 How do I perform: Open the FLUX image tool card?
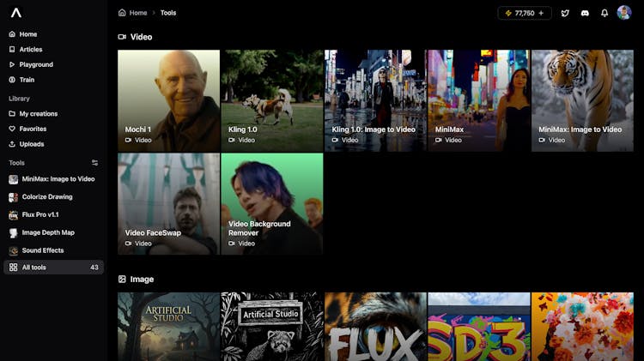pos(376,327)
